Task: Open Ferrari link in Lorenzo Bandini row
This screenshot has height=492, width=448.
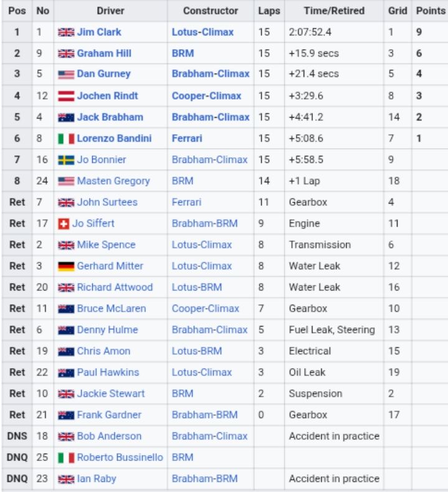Action: [187, 138]
